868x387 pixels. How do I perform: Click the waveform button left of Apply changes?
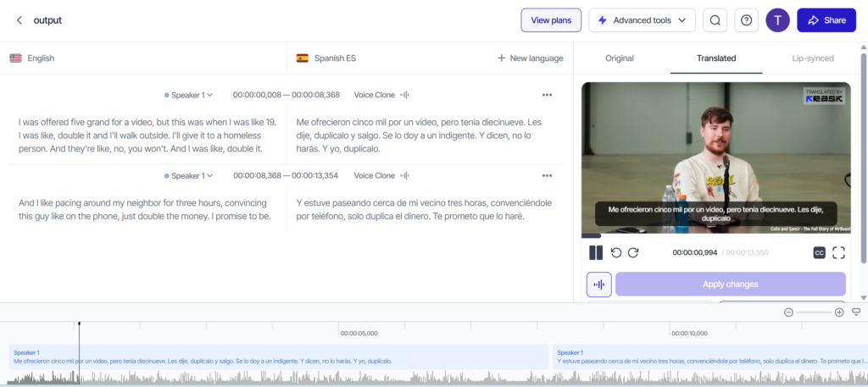[599, 285]
